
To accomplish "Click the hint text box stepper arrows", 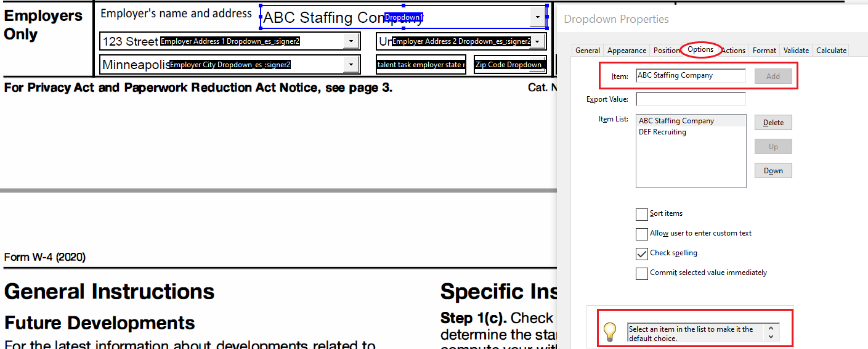I will click(x=771, y=333).
